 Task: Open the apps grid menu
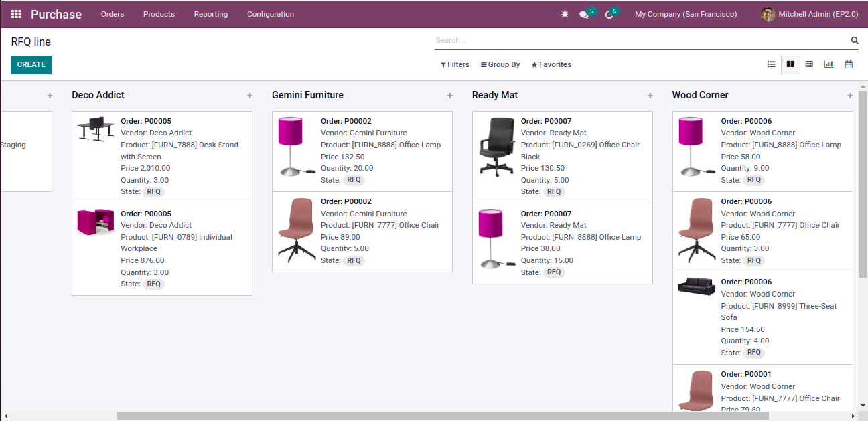click(x=16, y=14)
